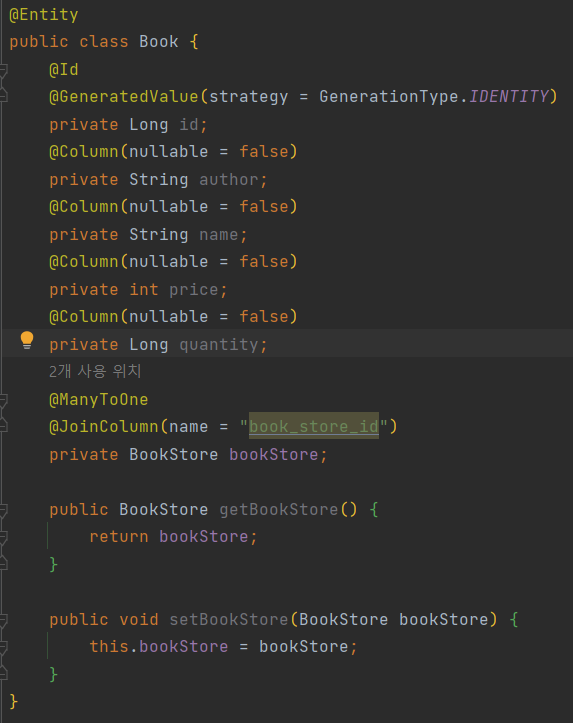Click the @Column annotation above quantity
The height and width of the screenshot is (723, 573).
[83, 317]
